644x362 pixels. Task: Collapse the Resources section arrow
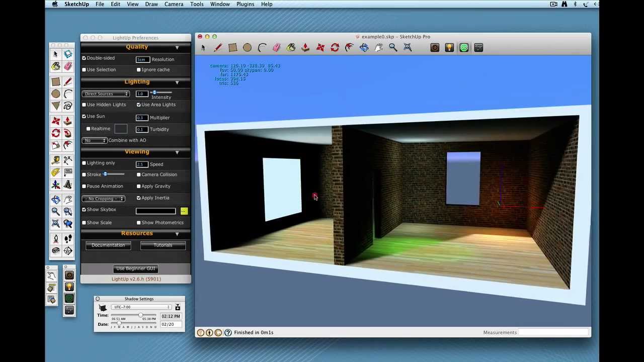pyautogui.click(x=177, y=234)
